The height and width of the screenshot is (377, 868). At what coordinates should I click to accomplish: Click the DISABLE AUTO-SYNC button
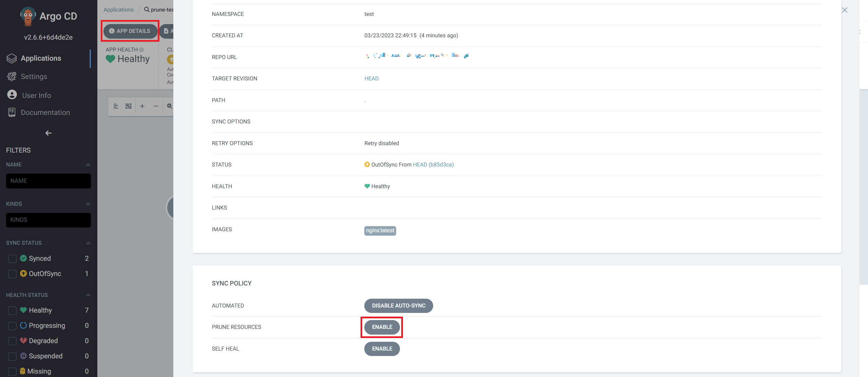pyautogui.click(x=398, y=306)
